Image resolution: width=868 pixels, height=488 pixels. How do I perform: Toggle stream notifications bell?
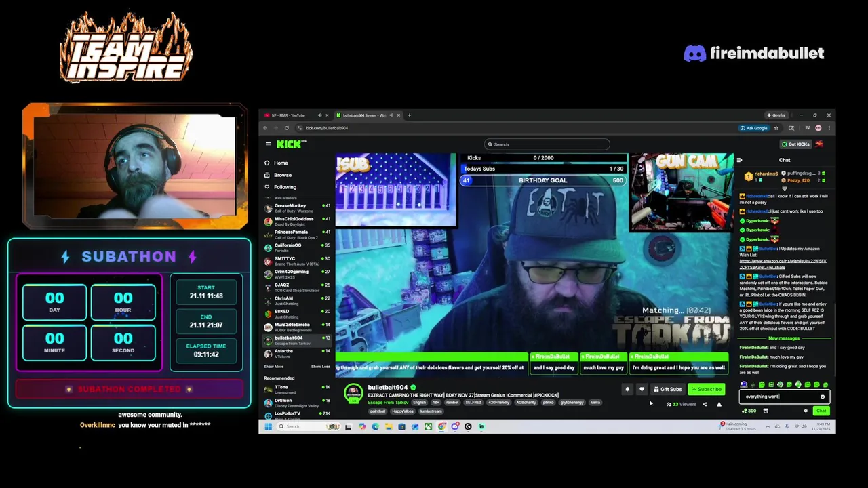[x=627, y=390]
